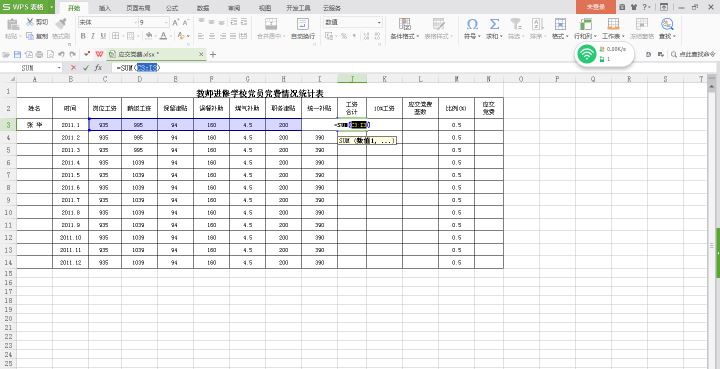Viewport: 720px width, 369px height.
Task: Switch to the Insert (插入) tab
Action: tap(105, 8)
